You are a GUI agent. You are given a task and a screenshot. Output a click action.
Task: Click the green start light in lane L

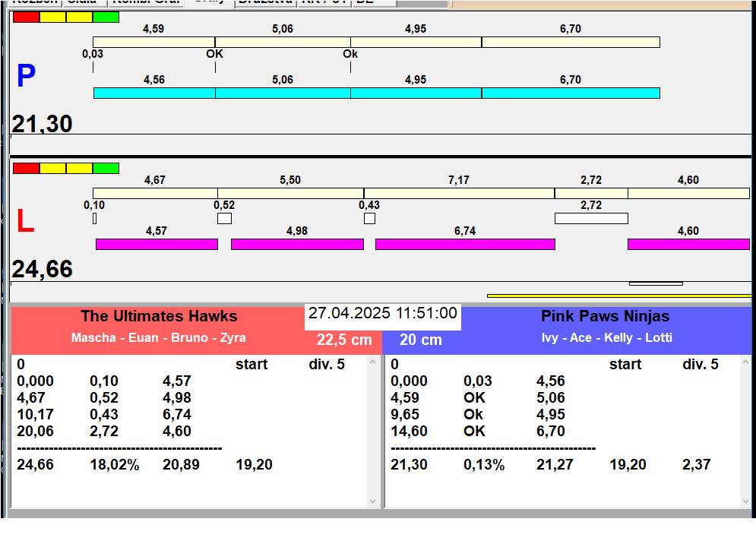tap(106, 168)
